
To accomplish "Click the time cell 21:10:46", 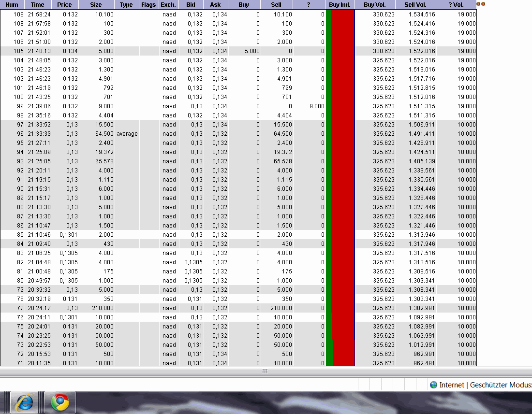I will coord(39,234).
